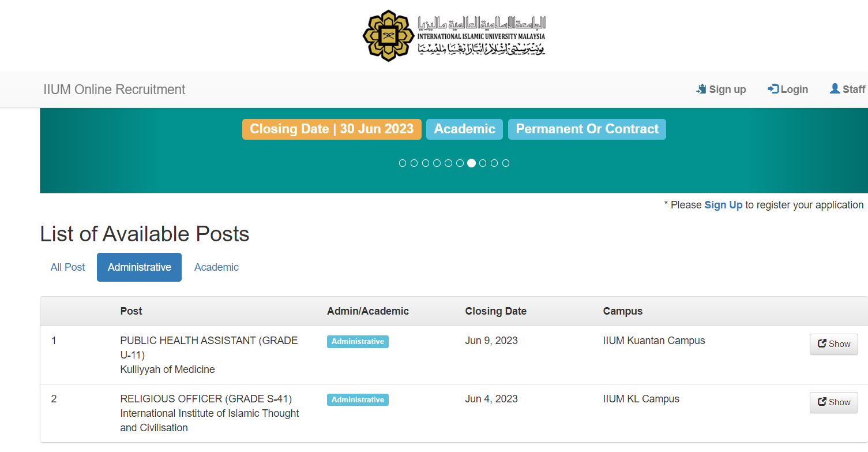Image resolution: width=868 pixels, height=452 pixels.
Task: Switch to the Academic tab
Action: (x=216, y=267)
